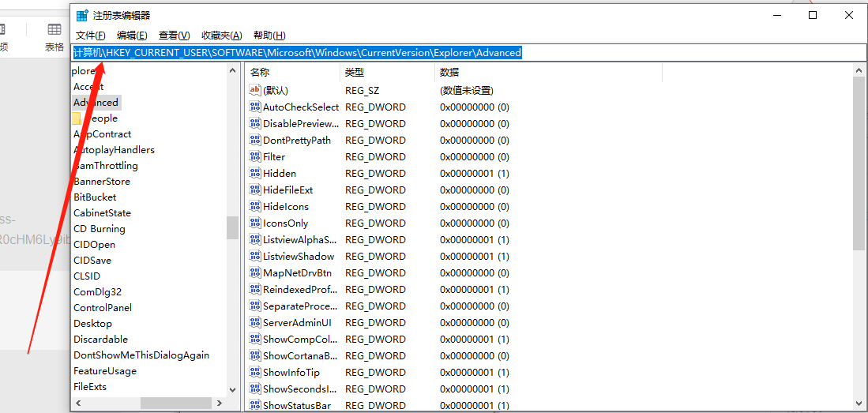Select the ControlPanel tree key
Screen dimensions: 868x413
pyautogui.click(x=103, y=307)
